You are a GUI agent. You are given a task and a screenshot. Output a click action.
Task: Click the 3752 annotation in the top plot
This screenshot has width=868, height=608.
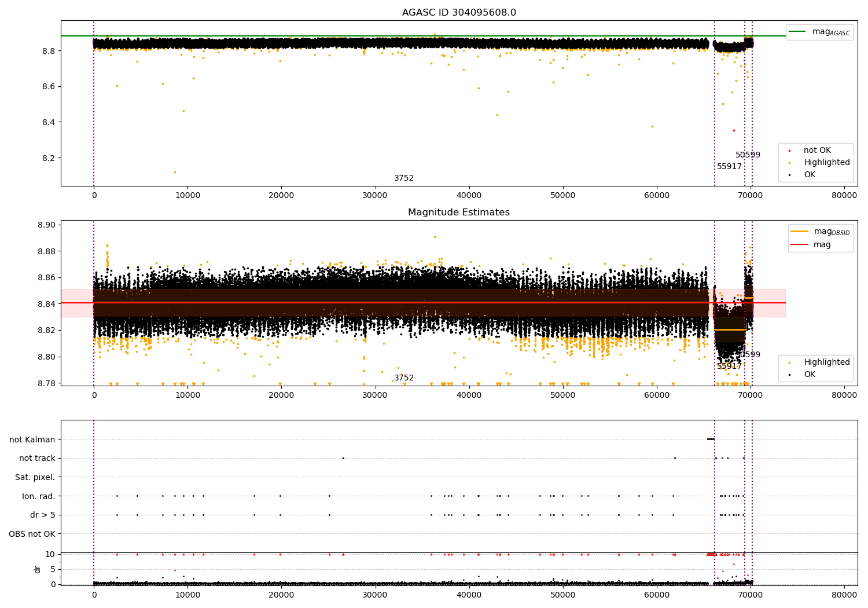[404, 178]
